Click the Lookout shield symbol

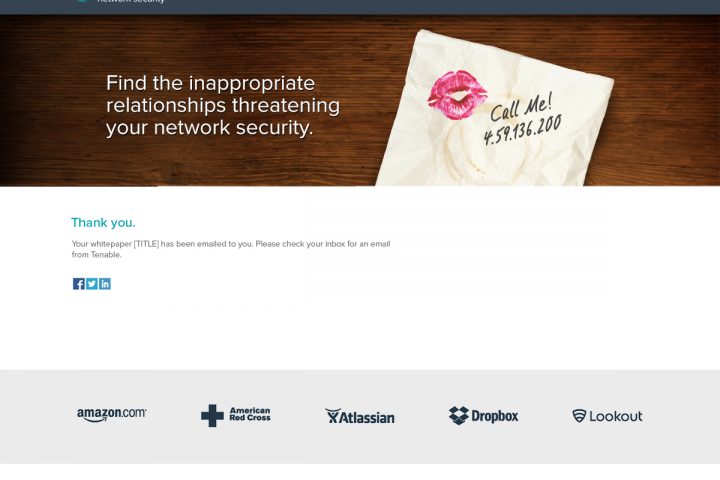(x=579, y=416)
